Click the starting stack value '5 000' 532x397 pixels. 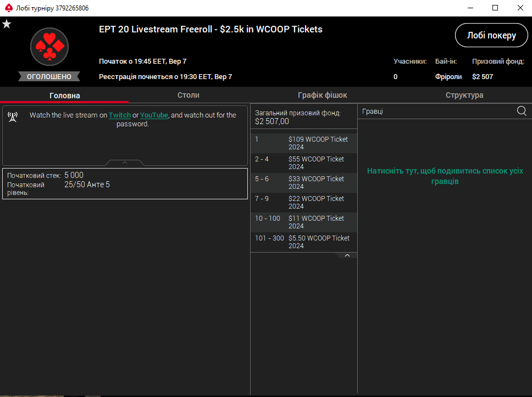tap(74, 175)
